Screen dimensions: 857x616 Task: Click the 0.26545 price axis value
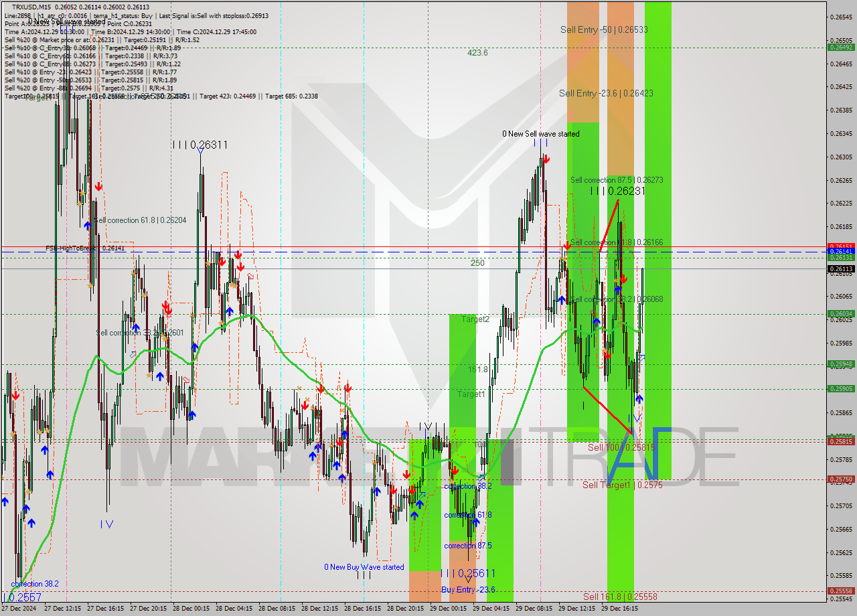coord(842,17)
